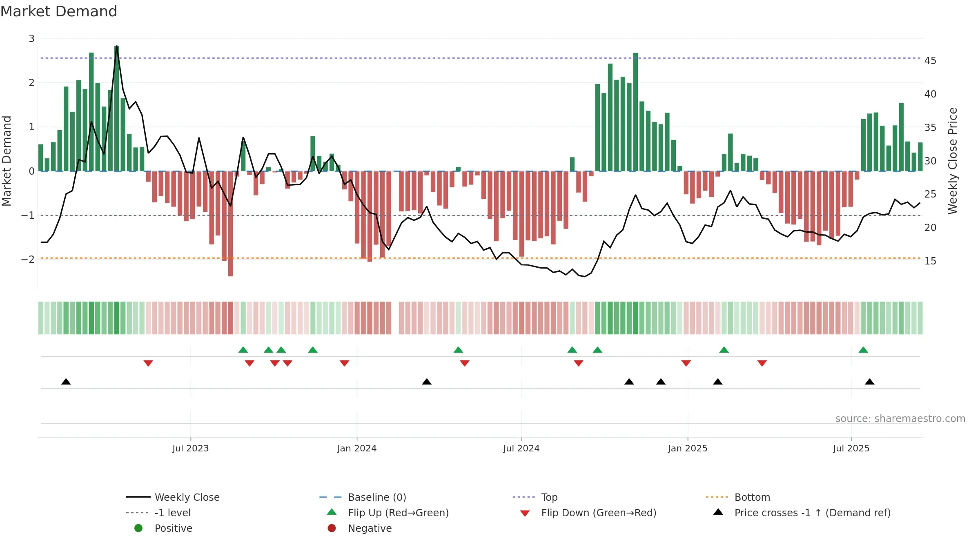Click the Jan 2024 axis label
The width and height of the screenshot is (980, 551).
click(x=357, y=448)
